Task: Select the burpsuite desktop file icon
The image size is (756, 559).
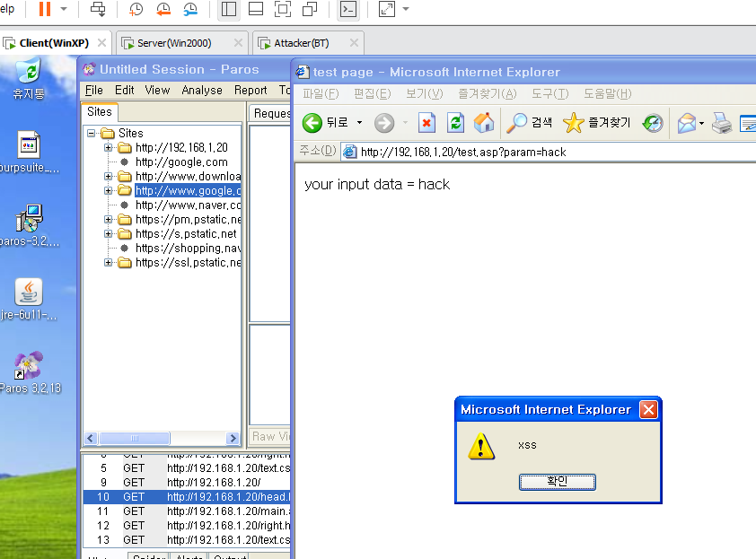Action: pos(29,152)
